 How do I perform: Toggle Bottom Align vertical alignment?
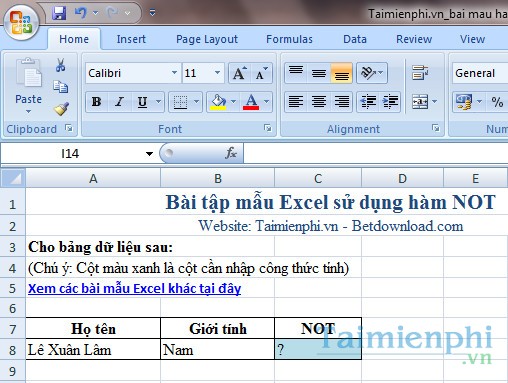coord(342,73)
